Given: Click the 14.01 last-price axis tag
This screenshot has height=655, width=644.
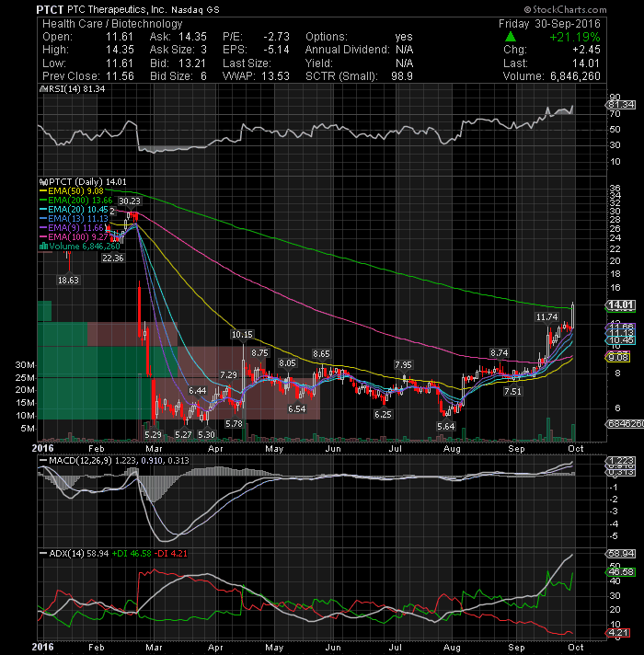Looking at the screenshot, I should tap(621, 305).
